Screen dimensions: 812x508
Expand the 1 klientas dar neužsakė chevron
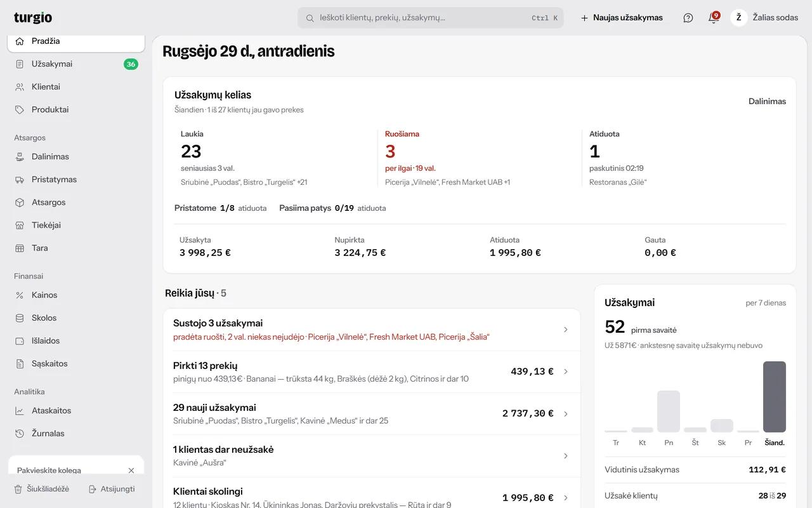pyautogui.click(x=566, y=455)
